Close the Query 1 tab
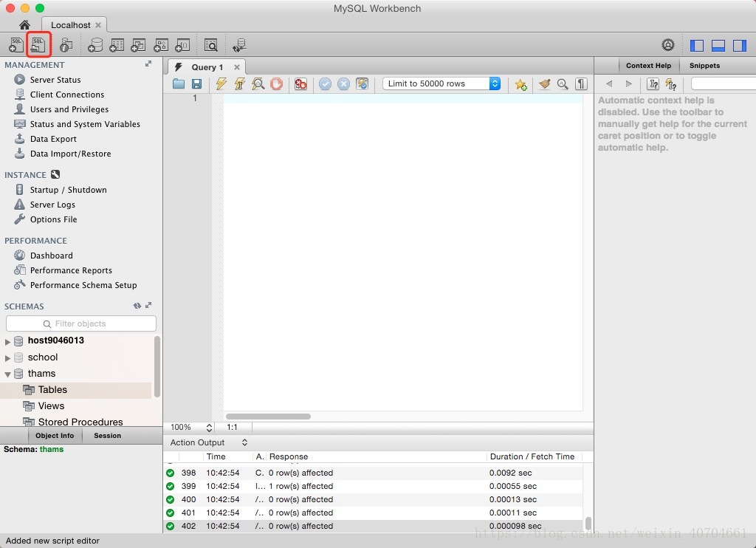756x548 pixels. click(x=237, y=67)
